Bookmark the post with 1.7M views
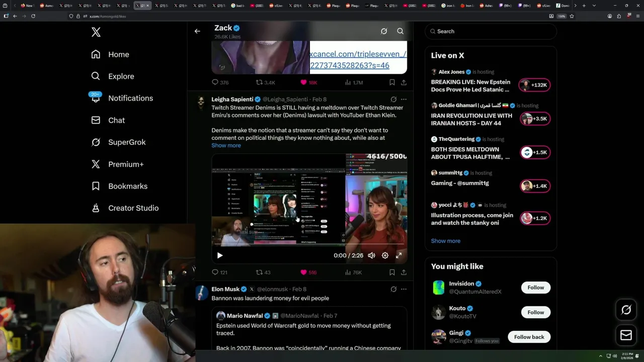The height and width of the screenshot is (362, 644). click(x=392, y=82)
